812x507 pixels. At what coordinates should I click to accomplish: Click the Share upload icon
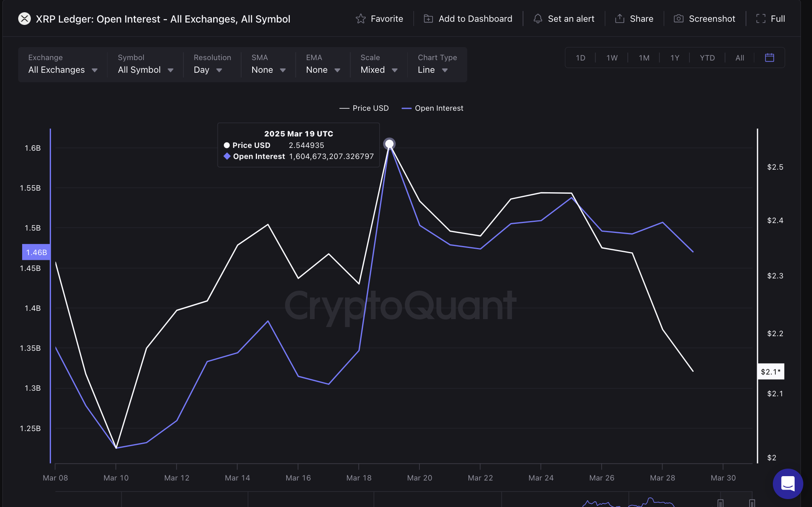(620, 19)
